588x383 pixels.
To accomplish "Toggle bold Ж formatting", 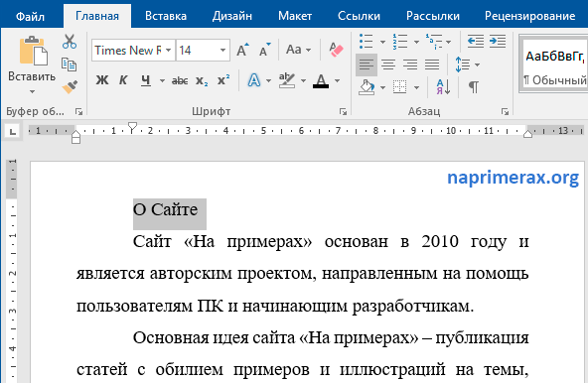I will tap(102, 80).
